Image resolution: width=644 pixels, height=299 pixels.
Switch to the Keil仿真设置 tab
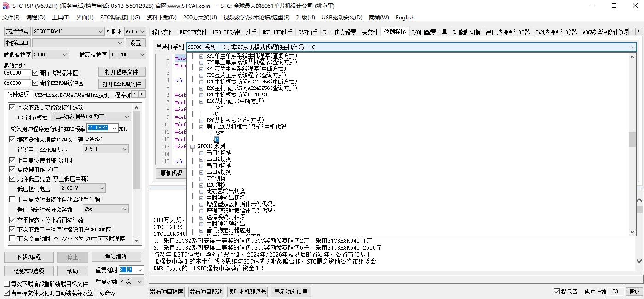(x=339, y=32)
